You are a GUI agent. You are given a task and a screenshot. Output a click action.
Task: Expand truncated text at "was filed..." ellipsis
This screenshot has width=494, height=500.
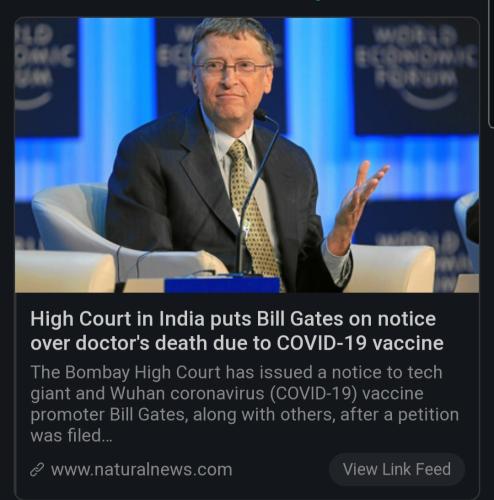click(x=107, y=436)
